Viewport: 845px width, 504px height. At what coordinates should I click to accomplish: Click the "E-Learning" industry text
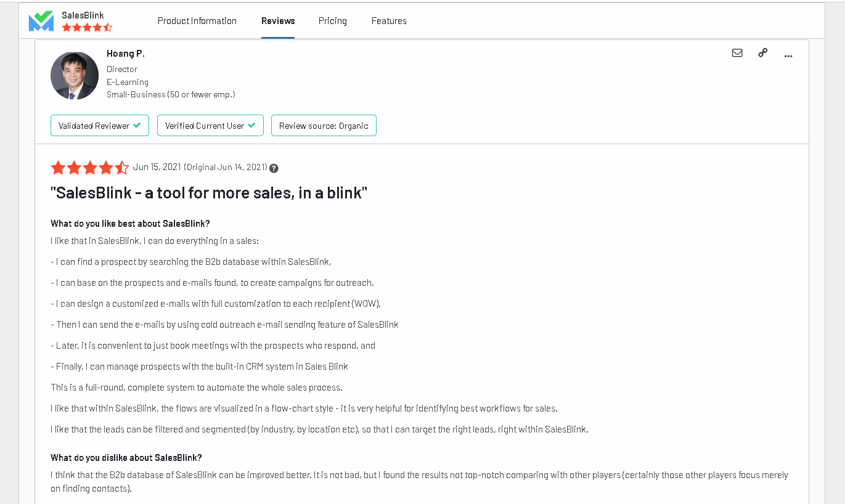(128, 82)
